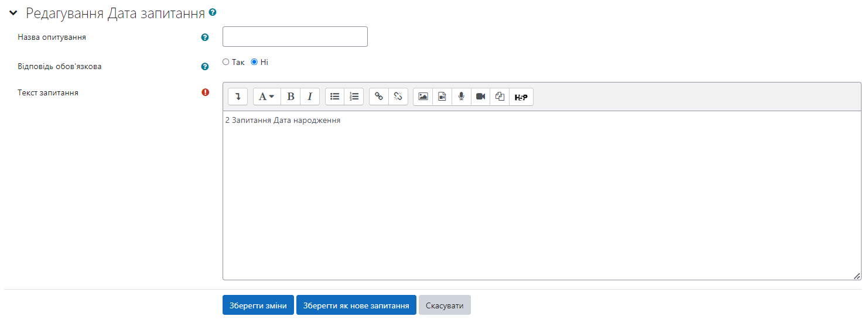Select the Так radio button
This screenshot has width=868, height=323.
pyautogui.click(x=226, y=62)
